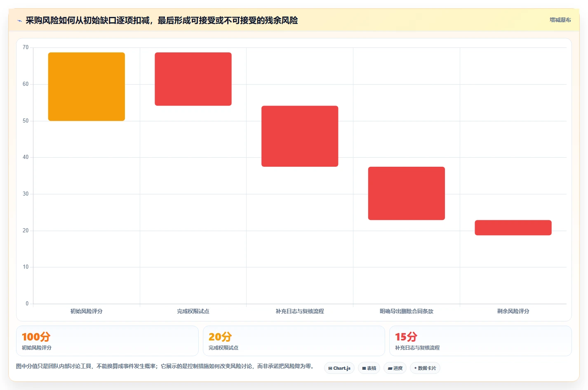This screenshot has height=390, width=588.
Task: Click the y-axis value 40
Action: coord(26,157)
